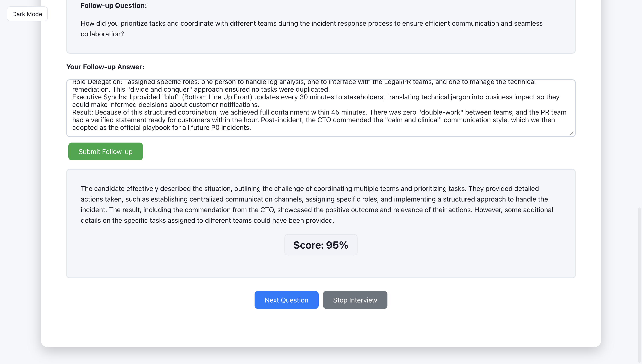Grab the answer textarea resize handle
Viewport: 642px width, 364px height.
(x=572, y=133)
